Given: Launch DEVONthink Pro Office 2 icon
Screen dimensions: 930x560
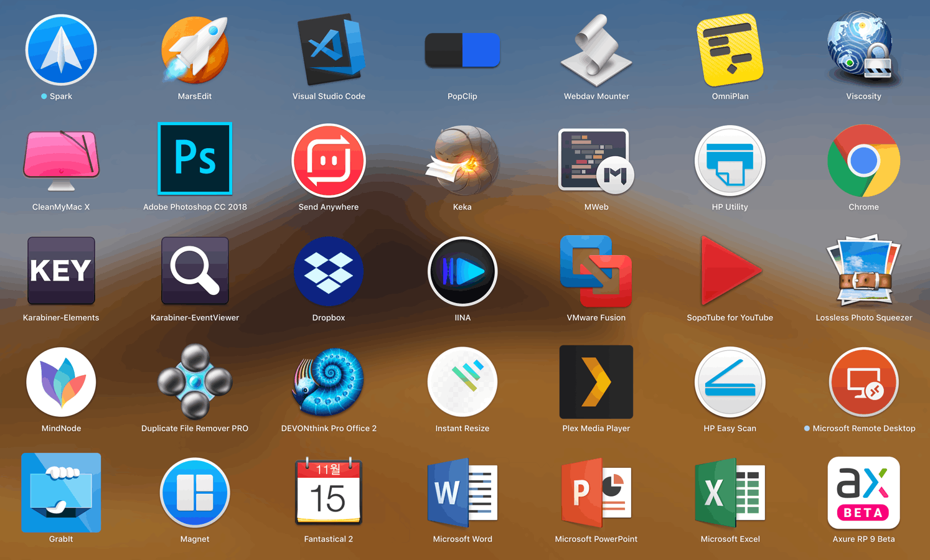Looking at the screenshot, I should point(329,381).
